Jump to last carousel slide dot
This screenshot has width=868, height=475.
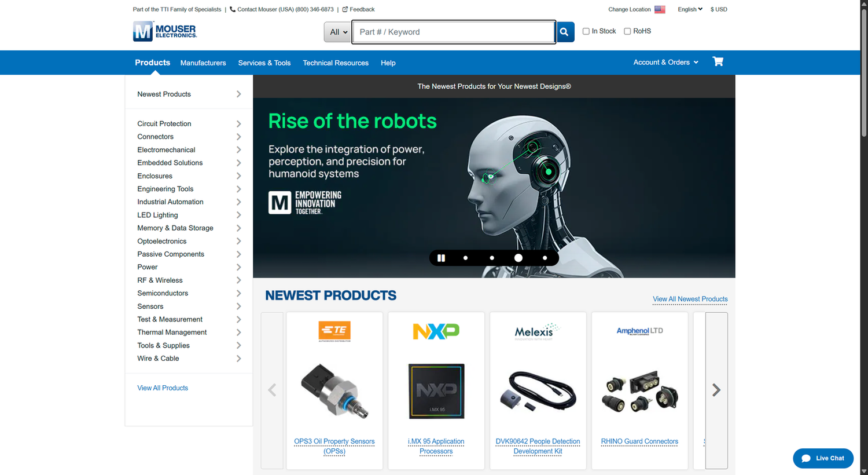545,258
